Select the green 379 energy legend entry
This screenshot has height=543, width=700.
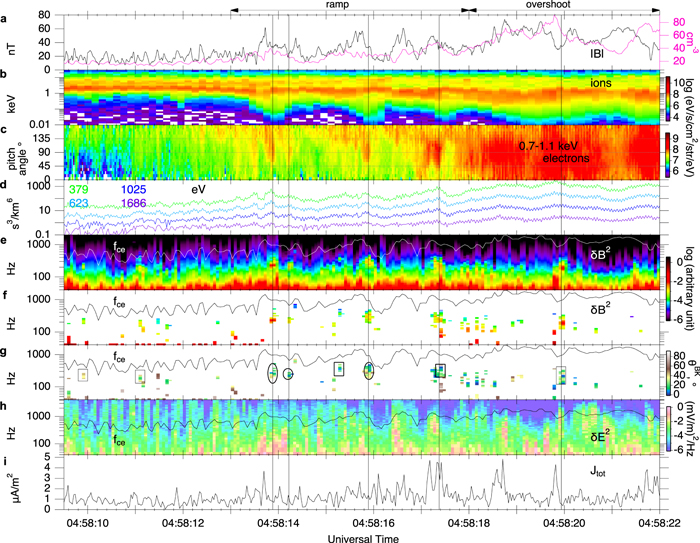tap(77, 188)
